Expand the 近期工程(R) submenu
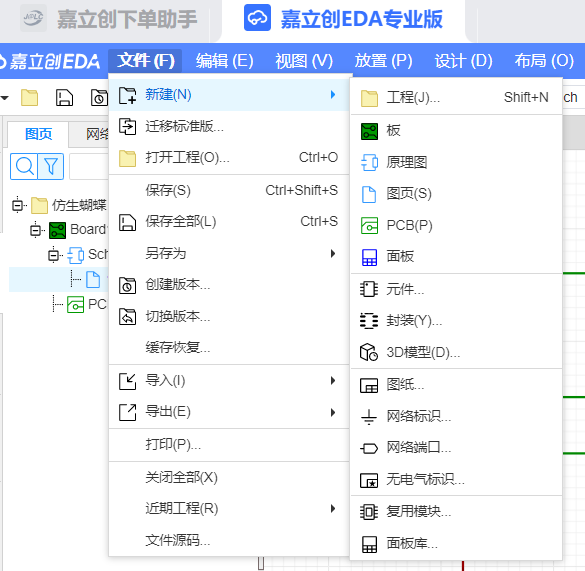The width and height of the screenshot is (585, 571). tap(229, 509)
